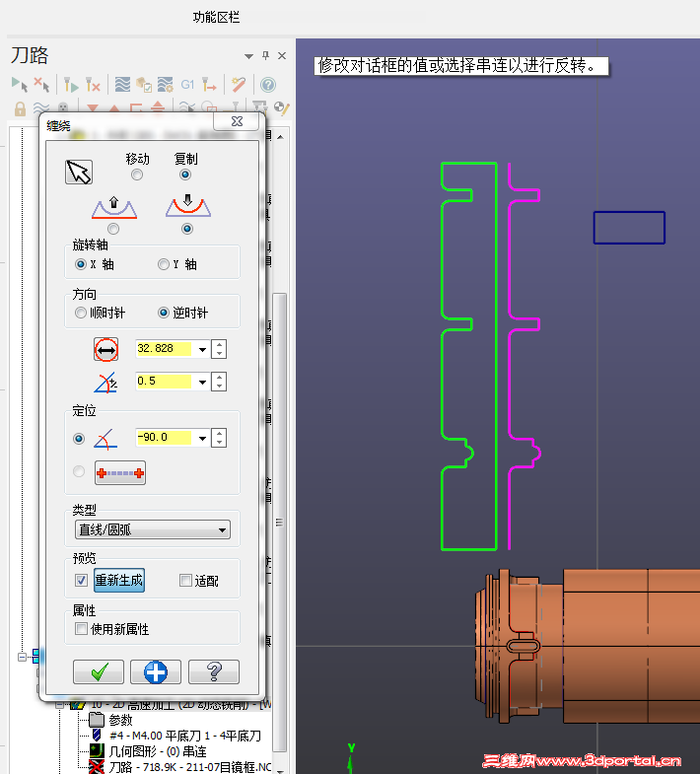
Task: Open the 直线/圆弧 type dropdown
Action: (153, 529)
